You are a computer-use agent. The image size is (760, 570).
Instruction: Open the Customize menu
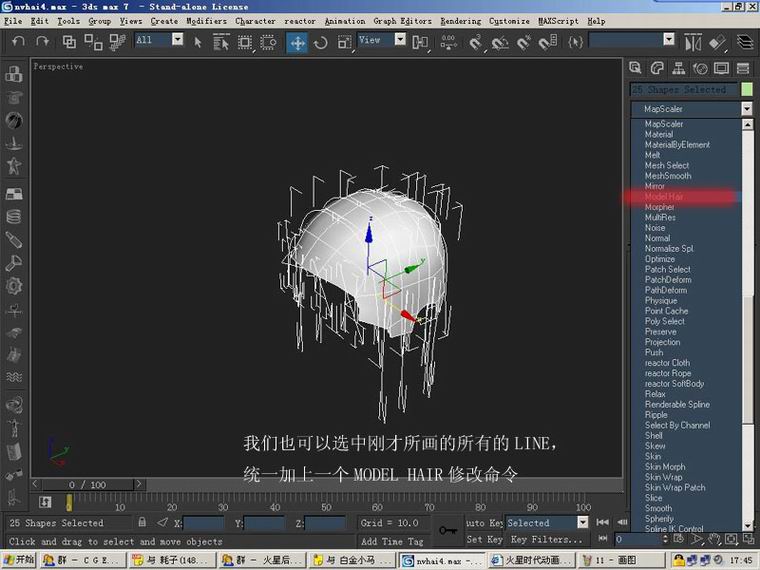click(509, 21)
